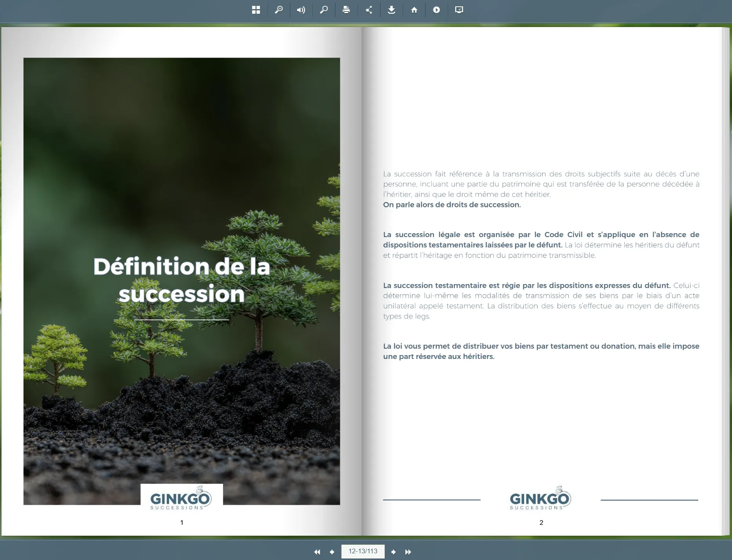Toggle fullscreen with the monitor icon
The width and height of the screenshot is (732, 560).
pyautogui.click(x=459, y=10)
